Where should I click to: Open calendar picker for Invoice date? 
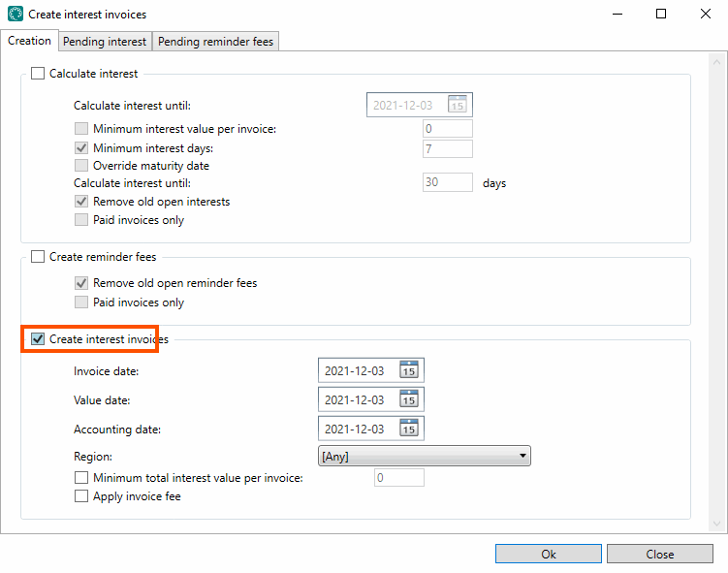pos(409,370)
